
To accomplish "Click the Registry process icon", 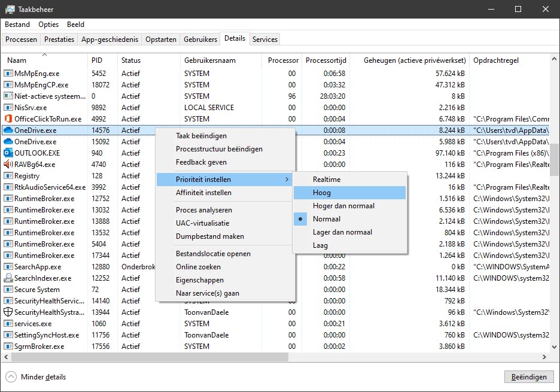I will (8, 176).
